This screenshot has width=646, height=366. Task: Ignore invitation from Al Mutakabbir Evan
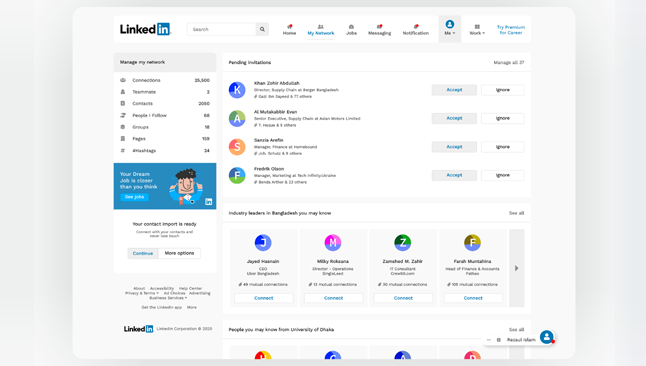click(x=503, y=118)
